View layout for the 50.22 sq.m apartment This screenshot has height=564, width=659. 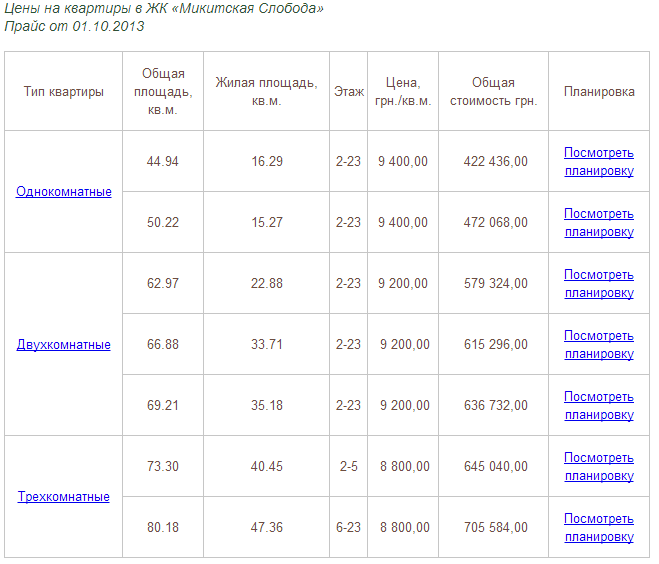click(x=599, y=222)
